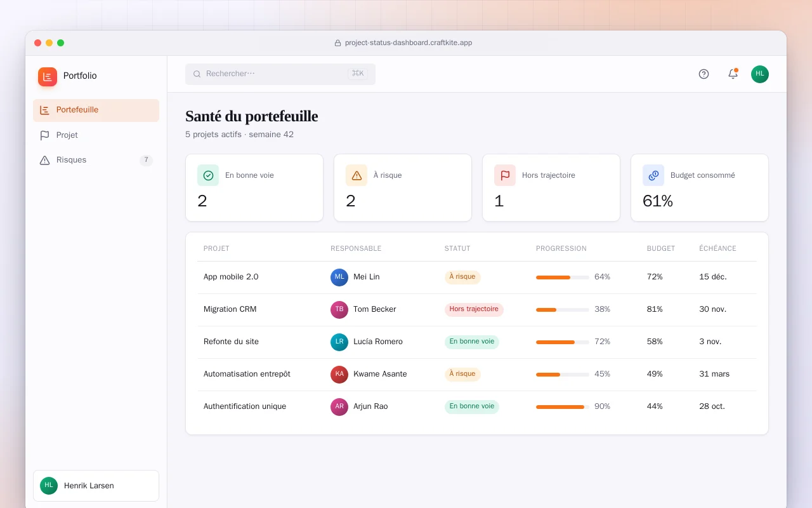Screen dimensions: 812x508
Task: Open the help question mark icon
Action: [704, 74]
